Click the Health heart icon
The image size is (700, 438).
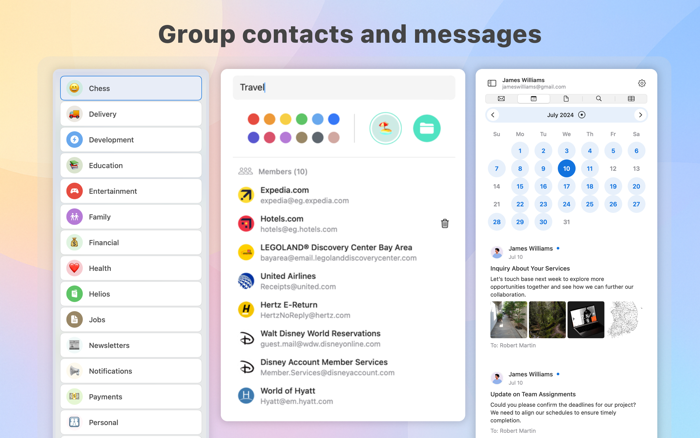(75, 268)
